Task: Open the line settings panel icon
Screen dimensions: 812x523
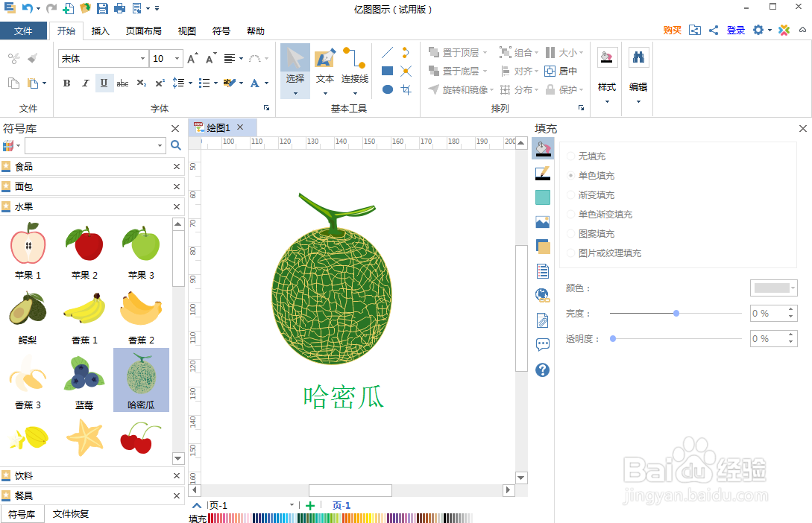Action: click(x=542, y=173)
